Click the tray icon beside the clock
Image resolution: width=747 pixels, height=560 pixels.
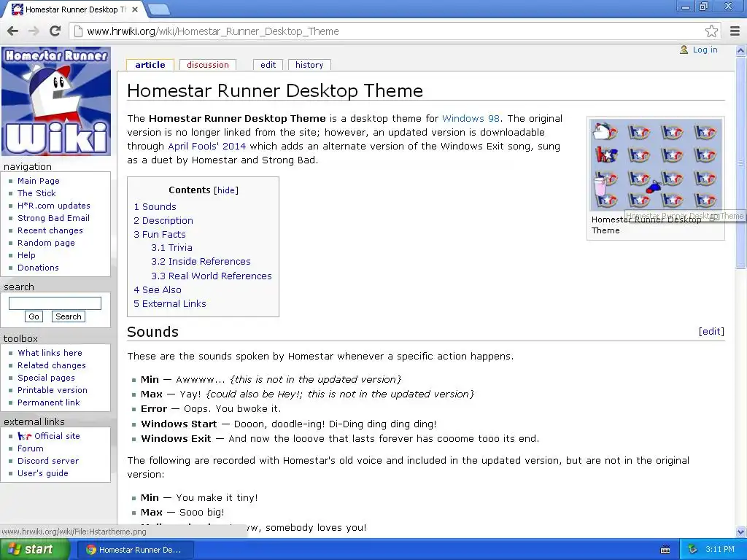[x=692, y=550]
